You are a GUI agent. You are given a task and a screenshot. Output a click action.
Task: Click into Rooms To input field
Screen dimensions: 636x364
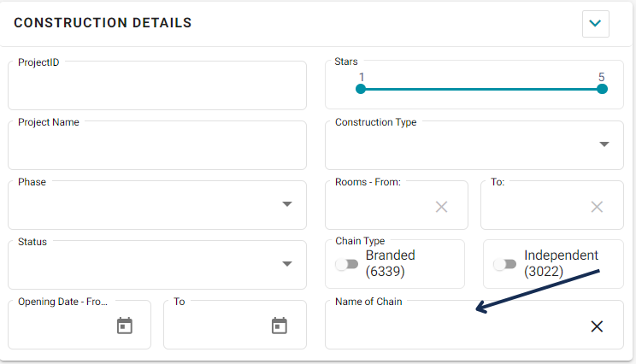point(535,207)
